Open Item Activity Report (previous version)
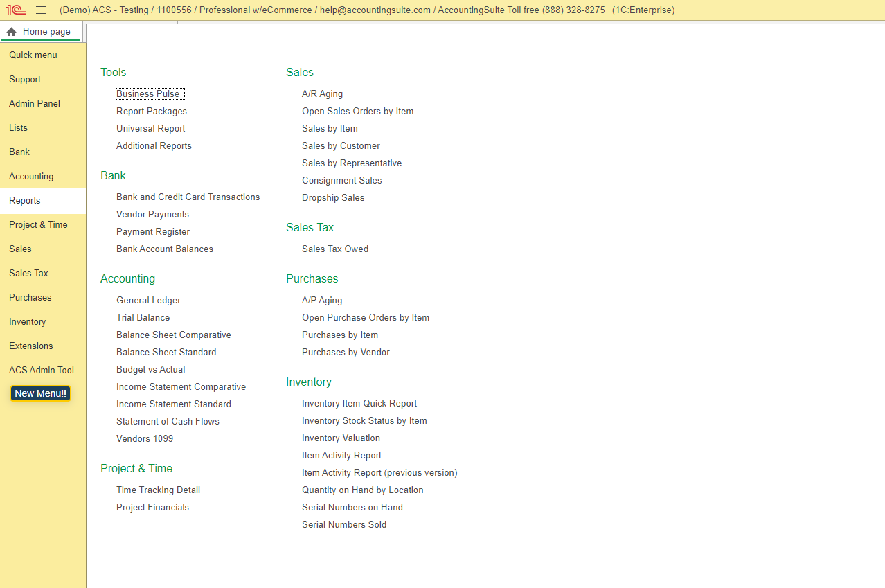Screen dimensions: 885x588 click(379, 473)
